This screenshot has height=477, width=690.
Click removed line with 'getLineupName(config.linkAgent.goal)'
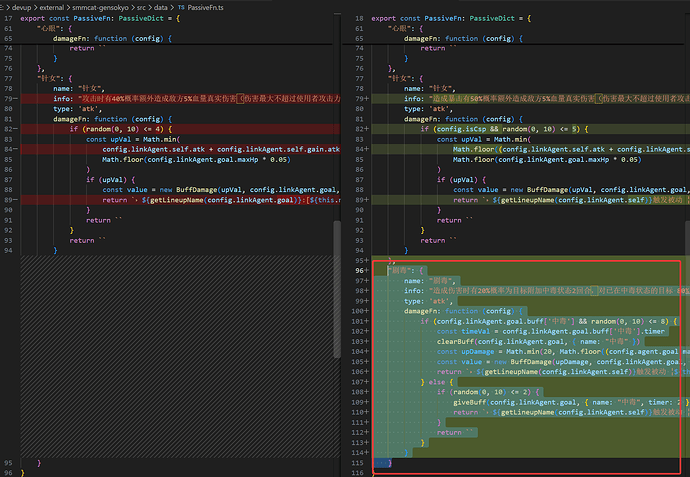pyautogui.click(x=180, y=200)
